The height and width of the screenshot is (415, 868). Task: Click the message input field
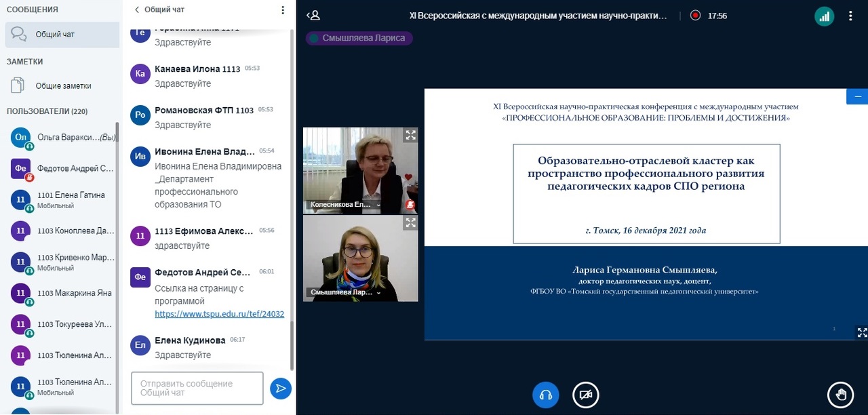pos(197,388)
